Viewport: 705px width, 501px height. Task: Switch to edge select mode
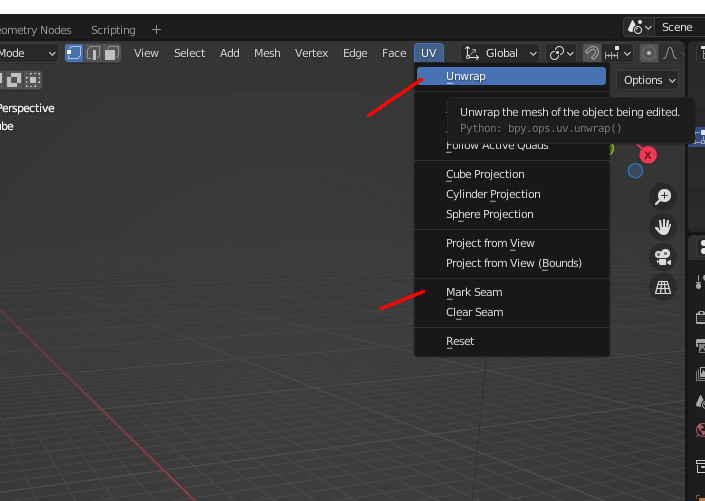(x=93, y=53)
